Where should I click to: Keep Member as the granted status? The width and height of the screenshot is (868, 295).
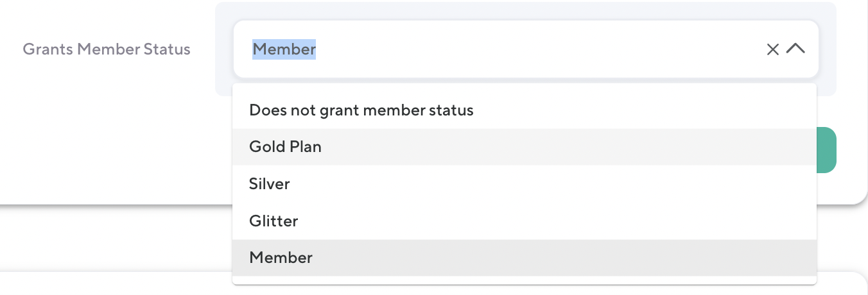pyautogui.click(x=281, y=258)
